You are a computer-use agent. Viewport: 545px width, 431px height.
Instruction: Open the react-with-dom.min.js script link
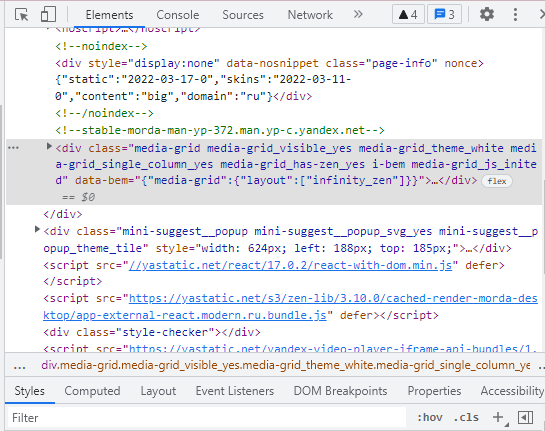pos(290,265)
